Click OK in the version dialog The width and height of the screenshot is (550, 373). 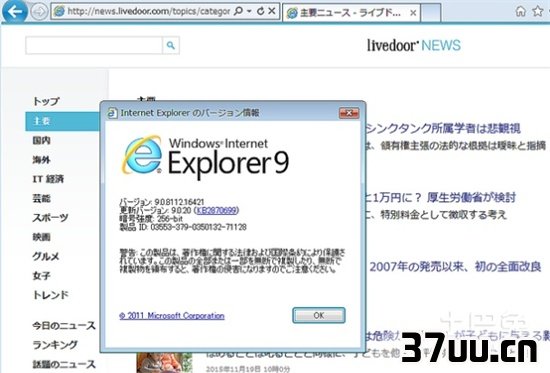click(319, 315)
